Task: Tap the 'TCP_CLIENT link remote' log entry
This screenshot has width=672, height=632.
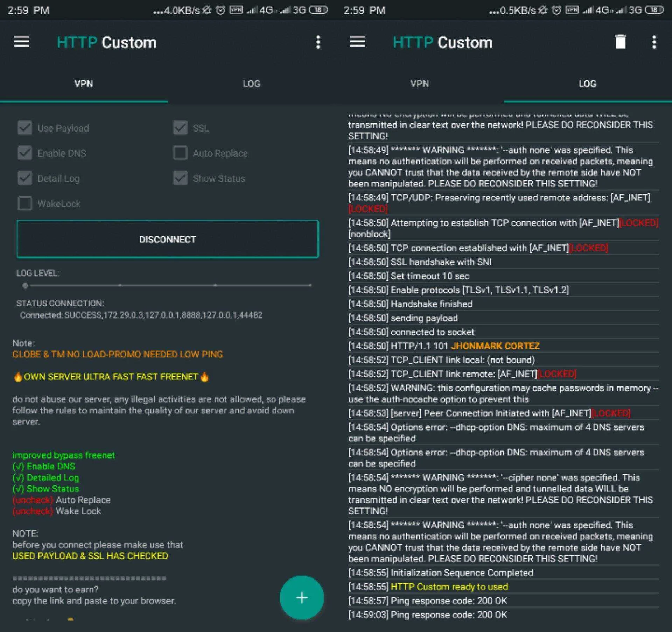Action: pyautogui.click(x=503, y=374)
